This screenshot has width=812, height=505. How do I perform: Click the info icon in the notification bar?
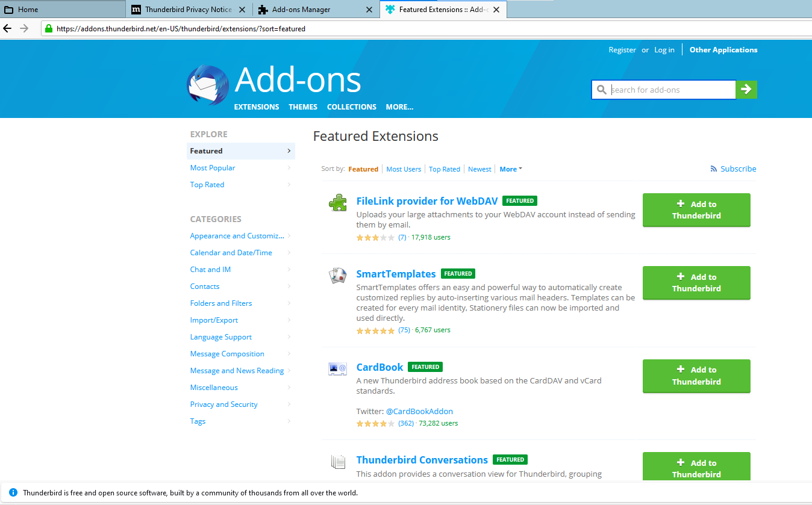coord(13,492)
